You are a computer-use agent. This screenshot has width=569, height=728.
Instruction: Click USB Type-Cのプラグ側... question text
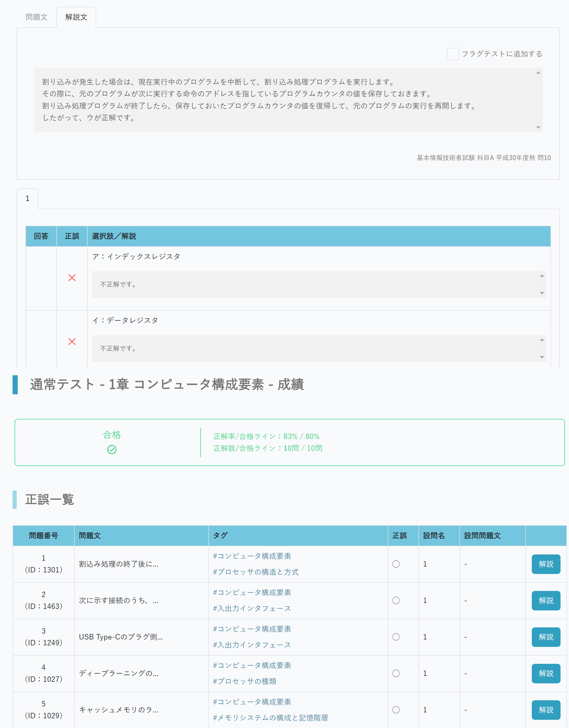pos(121,637)
